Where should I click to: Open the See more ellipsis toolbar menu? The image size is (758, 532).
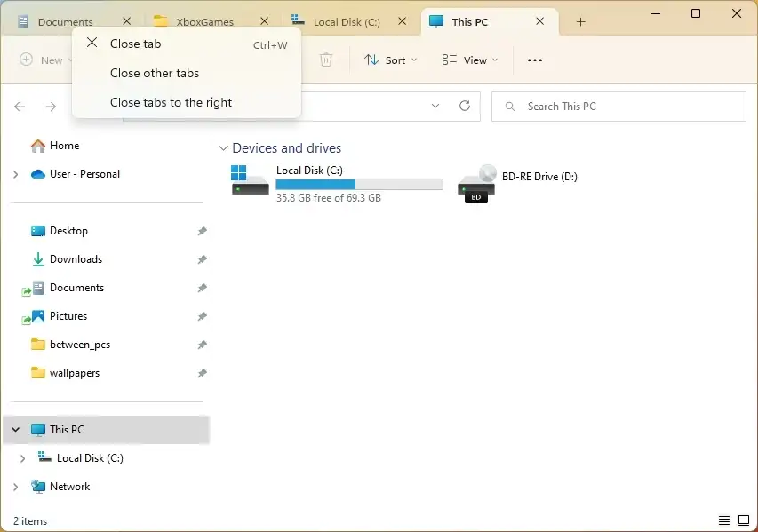coord(534,60)
